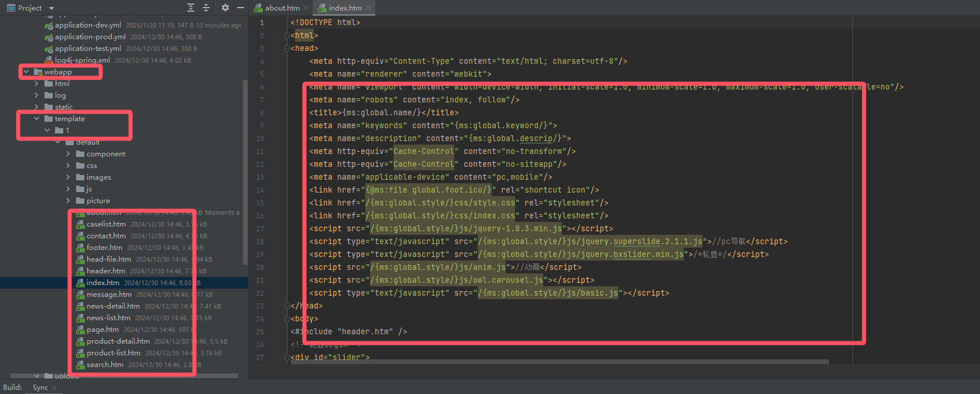Close the Sync build tab

[x=54, y=388]
